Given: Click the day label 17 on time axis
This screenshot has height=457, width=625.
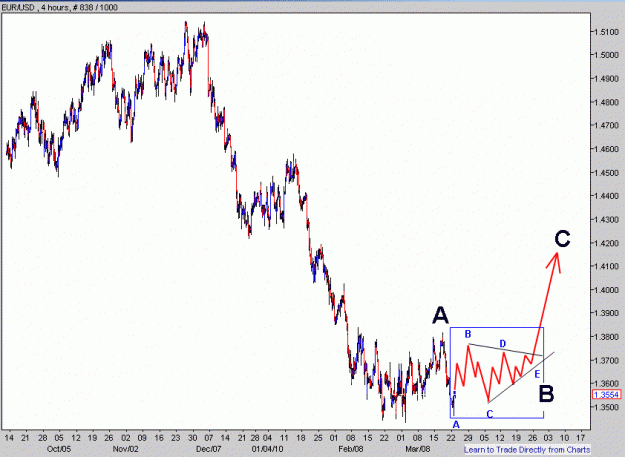Looking at the screenshot, I should coord(581,437).
